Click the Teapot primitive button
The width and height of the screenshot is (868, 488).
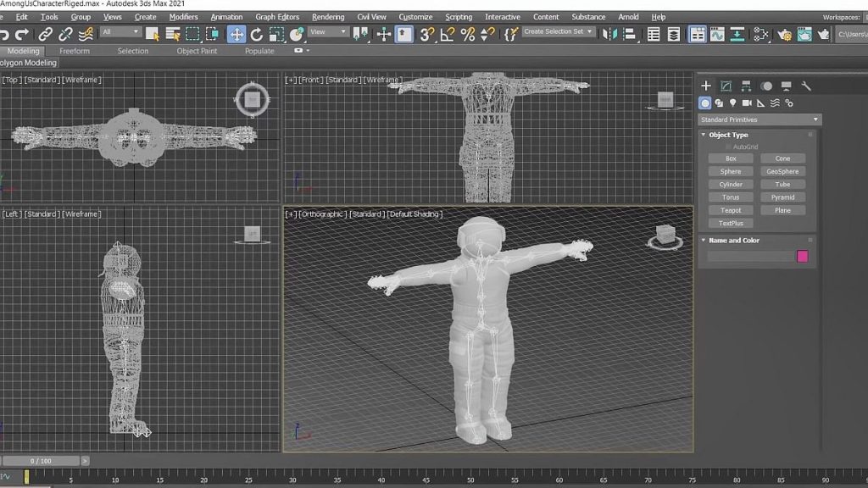point(731,210)
